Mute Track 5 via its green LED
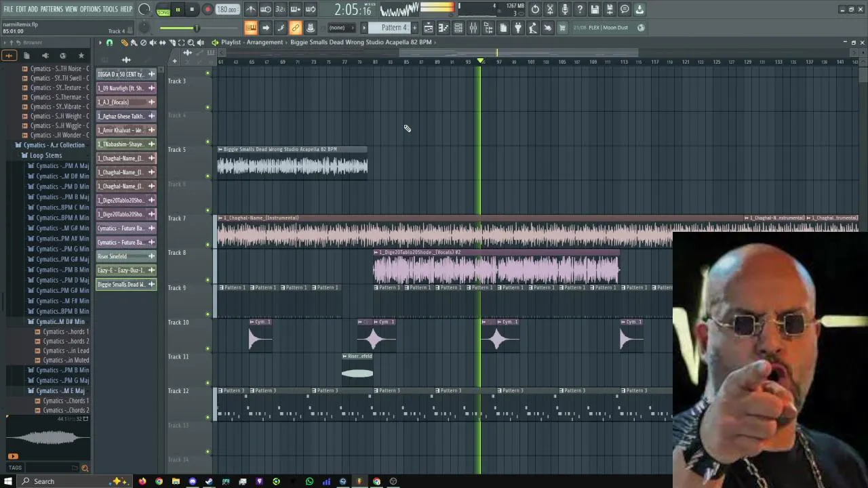This screenshot has width=868, height=488. point(208,176)
